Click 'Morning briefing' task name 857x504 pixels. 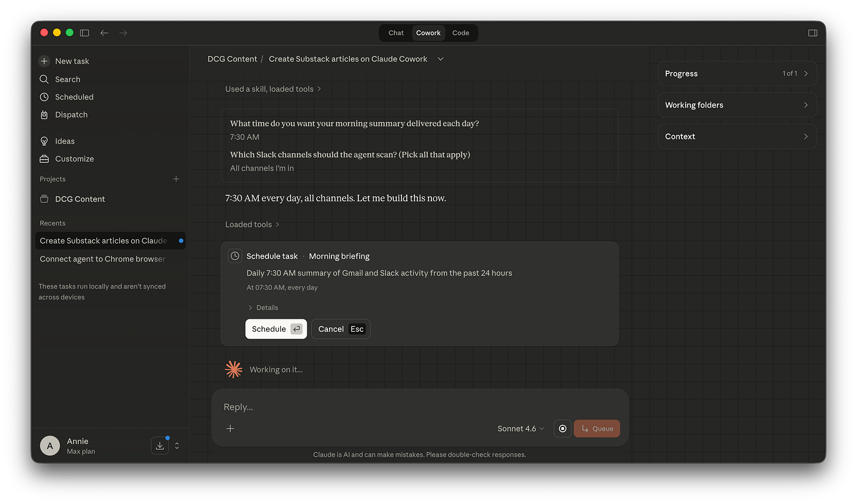coord(339,256)
